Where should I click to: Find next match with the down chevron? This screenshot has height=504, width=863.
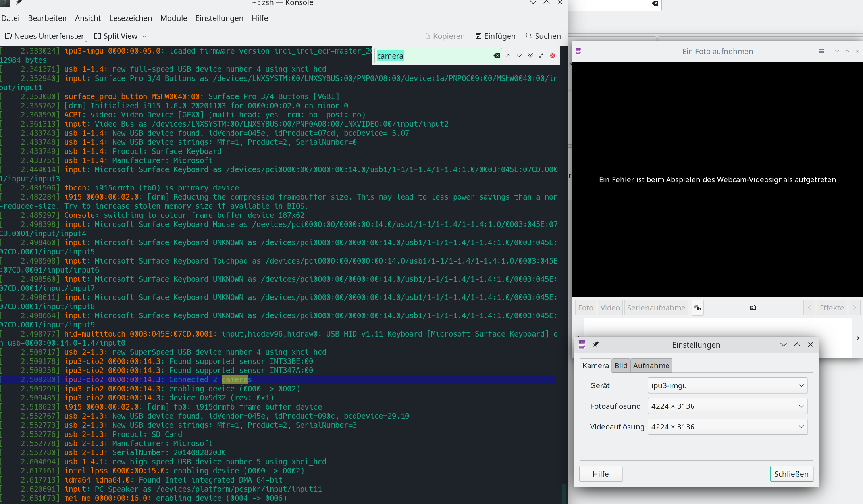(x=519, y=56)
